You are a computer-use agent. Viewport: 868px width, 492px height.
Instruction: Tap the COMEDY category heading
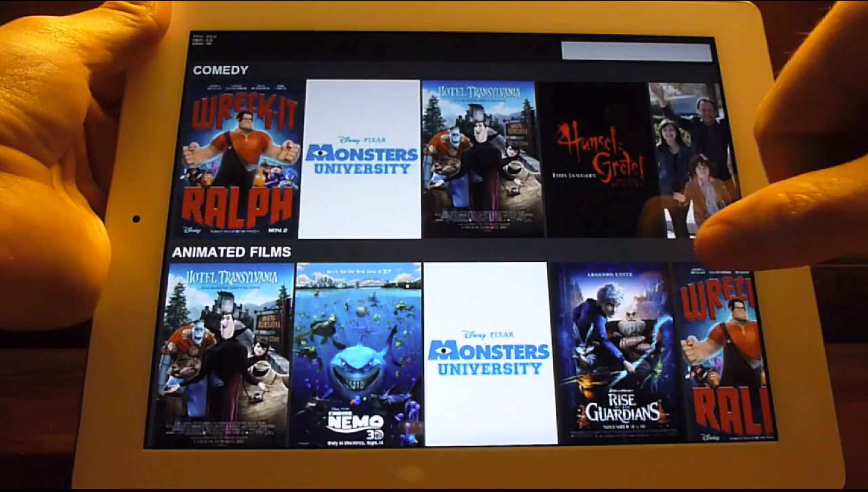point(221,70)
